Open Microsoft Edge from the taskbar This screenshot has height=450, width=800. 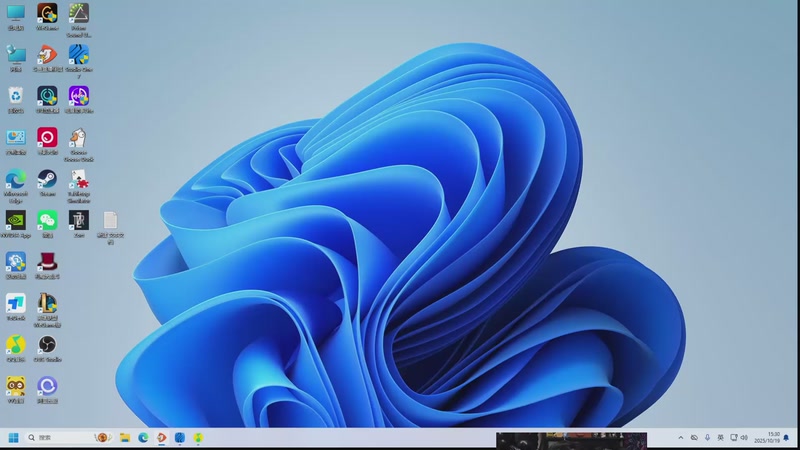point(143,437)
